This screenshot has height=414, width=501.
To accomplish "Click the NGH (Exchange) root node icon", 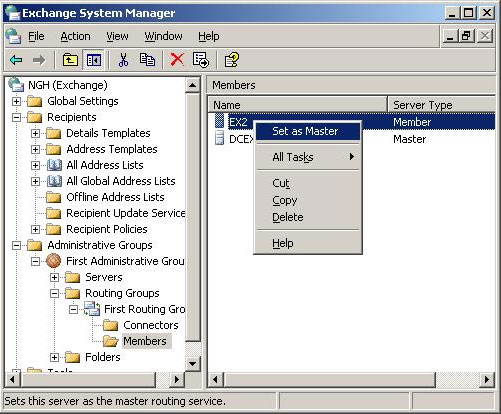I will click(x=16, y=85).
